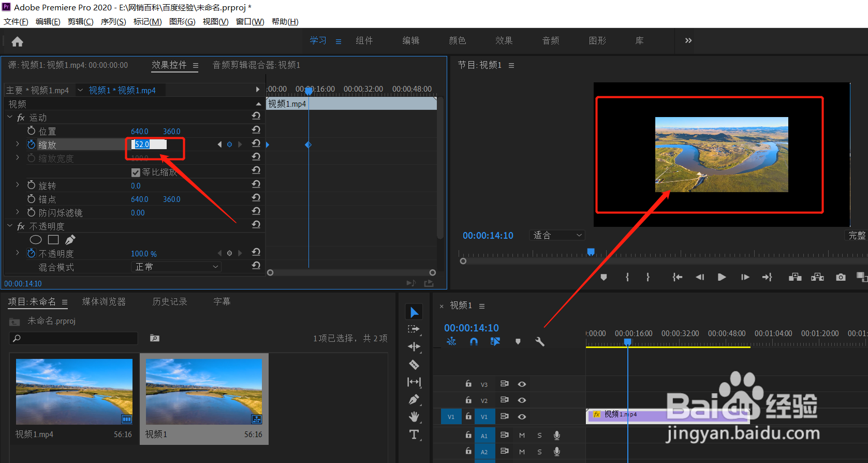The width and height of the screenshot is (868, 463).
Task: Switch to the 媒体浏览器 tab
Action: click(104, 301)
